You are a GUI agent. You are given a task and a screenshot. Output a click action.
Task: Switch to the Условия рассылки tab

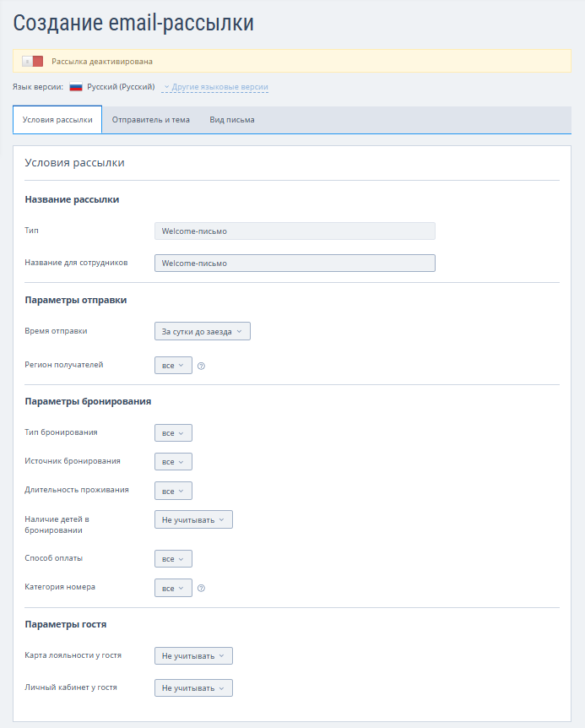coord(57,120)
